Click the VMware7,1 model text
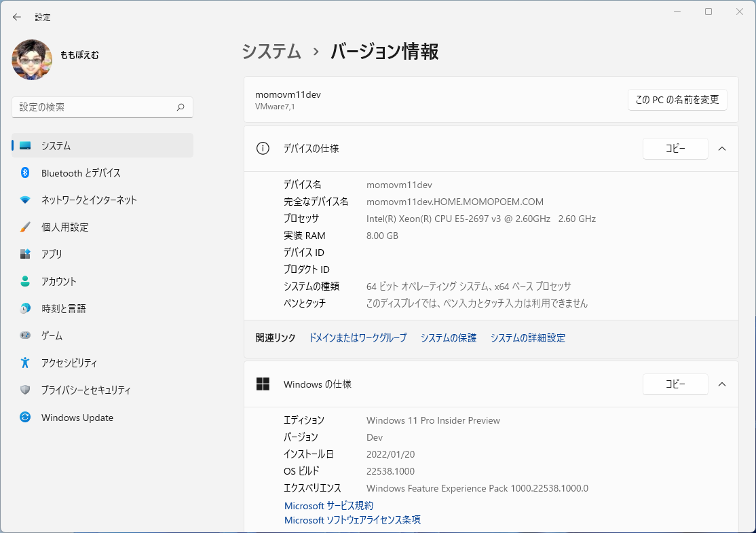The height and width of the screenshot is (533, 756). tap(275, 107)
